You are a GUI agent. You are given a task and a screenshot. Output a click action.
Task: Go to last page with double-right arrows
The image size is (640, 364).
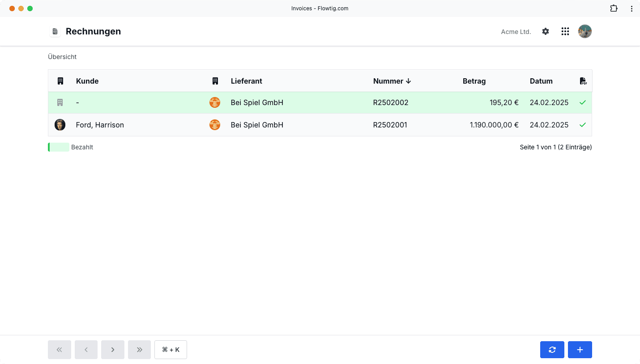pos(139,350)
